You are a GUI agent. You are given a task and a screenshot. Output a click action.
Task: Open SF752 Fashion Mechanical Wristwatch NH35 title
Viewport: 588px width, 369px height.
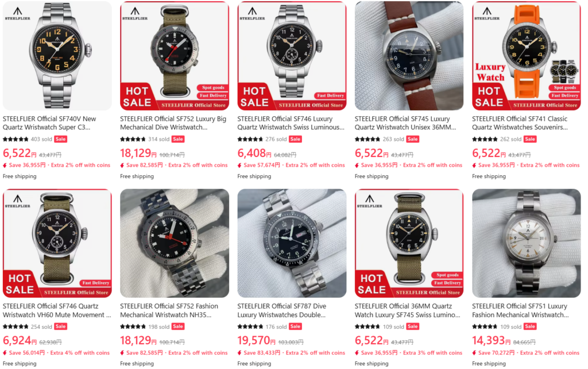[169, 310]
